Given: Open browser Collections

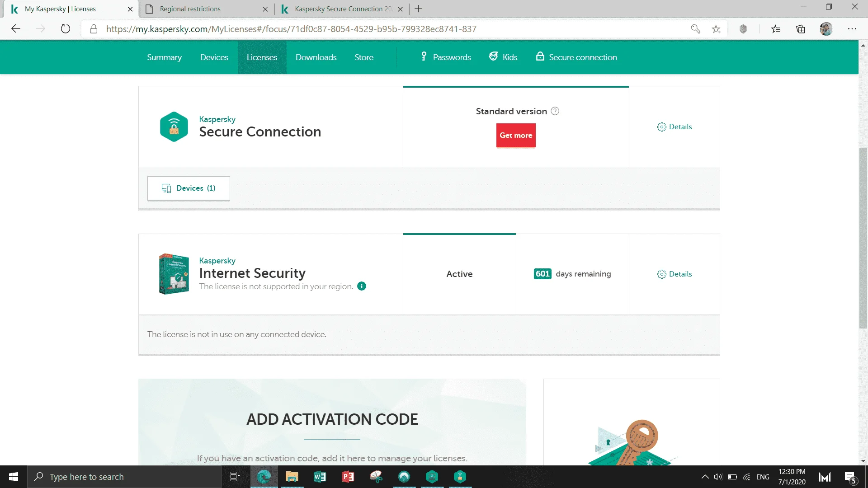Looking at the screenshot, I should point(801,29).
